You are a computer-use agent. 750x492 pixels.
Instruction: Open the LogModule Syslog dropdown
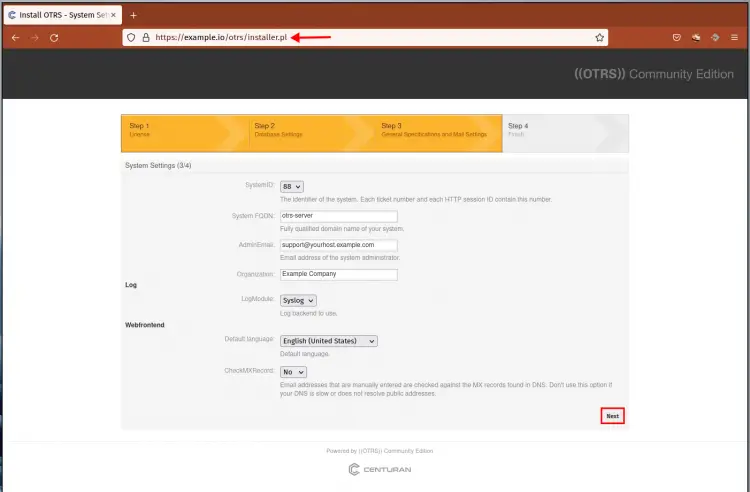[298, 300]
